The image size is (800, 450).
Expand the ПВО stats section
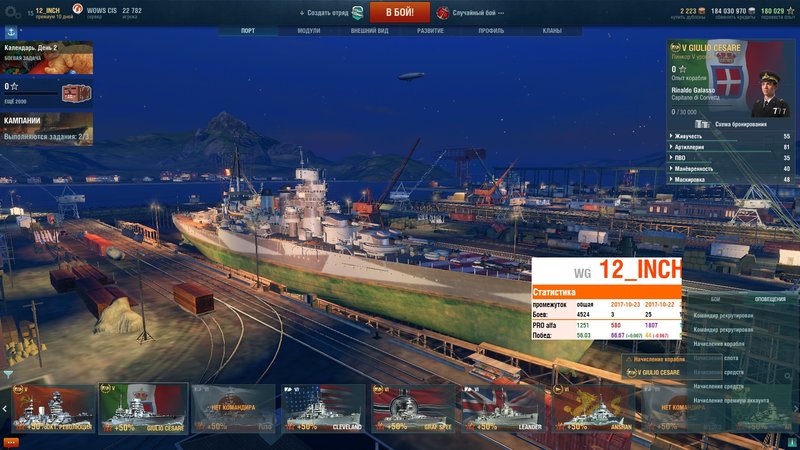point(731,158)
